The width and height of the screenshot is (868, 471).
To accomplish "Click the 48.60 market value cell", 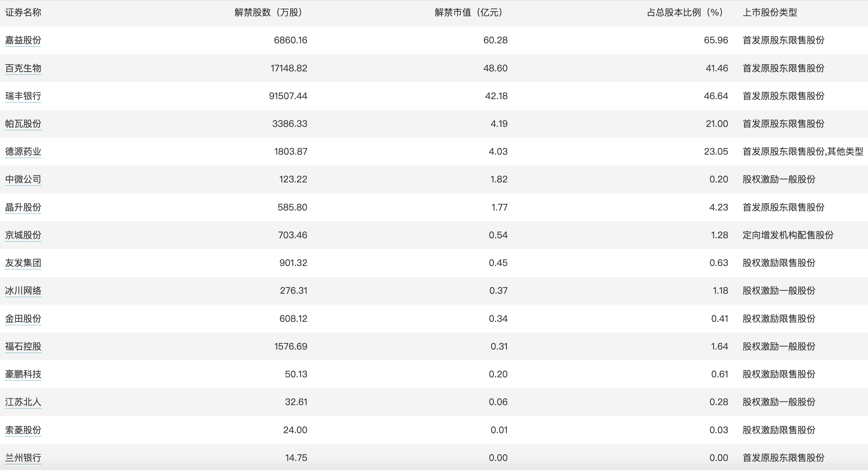I will coord(495,68).
